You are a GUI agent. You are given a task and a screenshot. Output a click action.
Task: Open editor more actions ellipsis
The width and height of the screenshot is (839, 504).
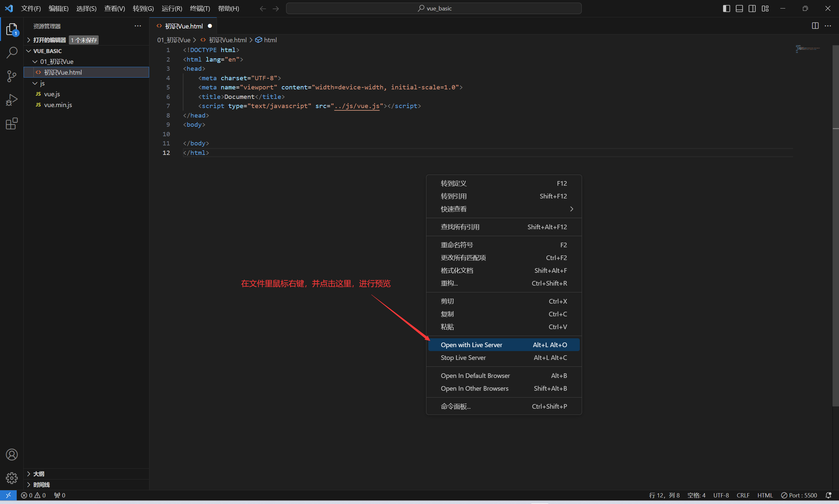828,26
